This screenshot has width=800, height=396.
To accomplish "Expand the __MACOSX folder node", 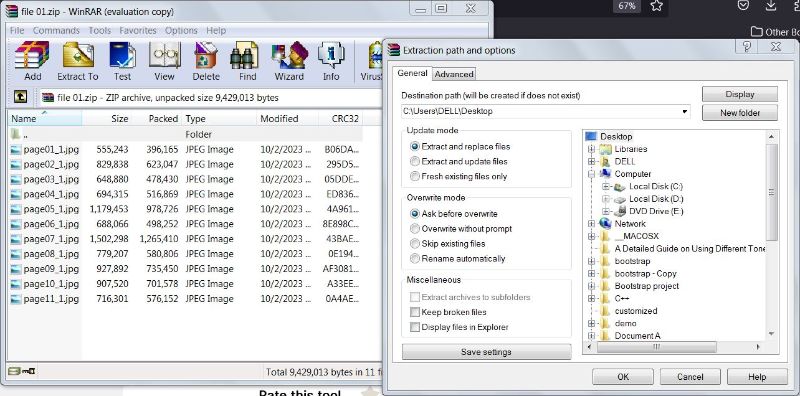I will coord(591,236).
